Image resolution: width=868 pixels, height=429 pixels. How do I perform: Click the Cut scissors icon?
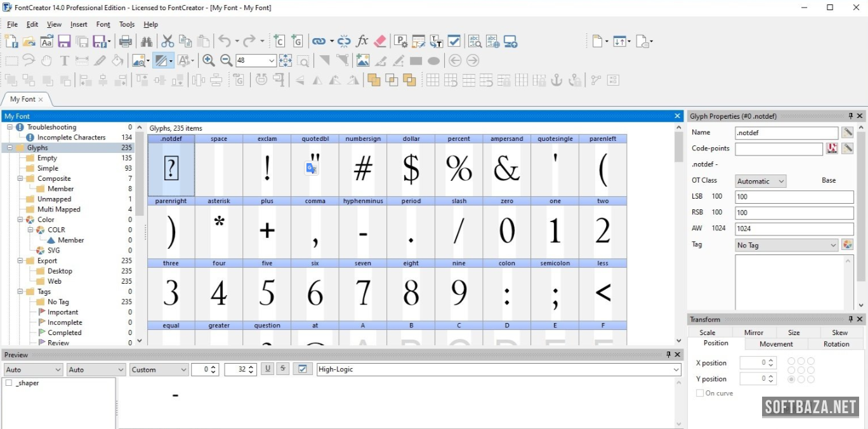coord(168,41)
